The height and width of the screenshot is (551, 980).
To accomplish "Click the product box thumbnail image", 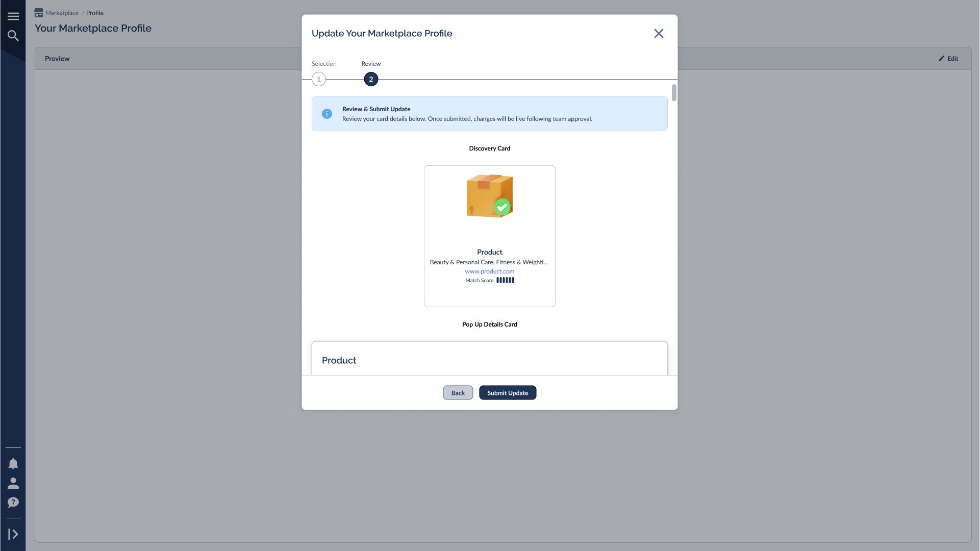I will pyautogui.click(x=490, y=196).
